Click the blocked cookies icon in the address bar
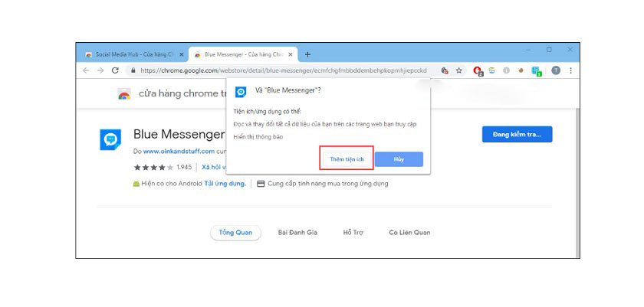This screenshot has width=644, height=307. tap(445, 70)
